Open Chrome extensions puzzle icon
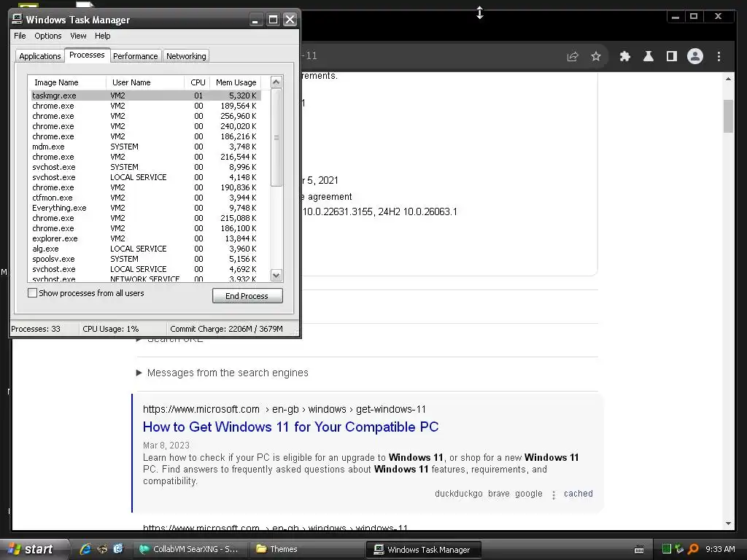This screenshot has width=747, height=560. click(x=625, y=57)
